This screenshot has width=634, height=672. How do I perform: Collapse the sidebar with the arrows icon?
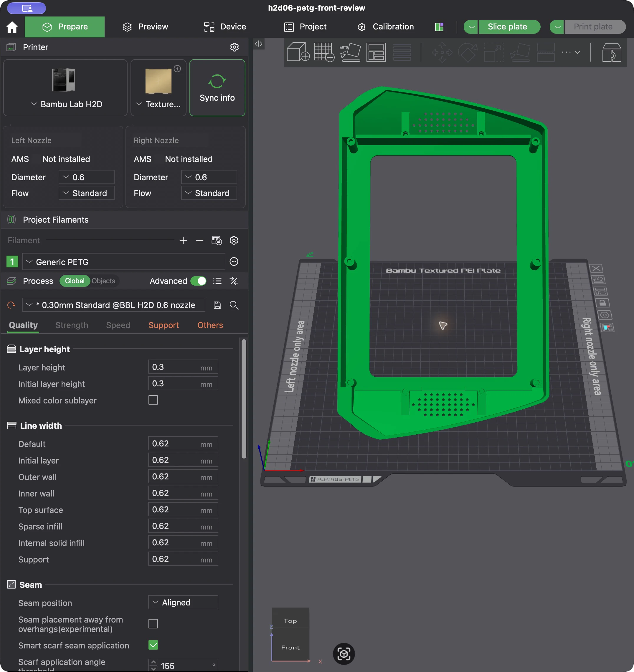pos(259,44)
